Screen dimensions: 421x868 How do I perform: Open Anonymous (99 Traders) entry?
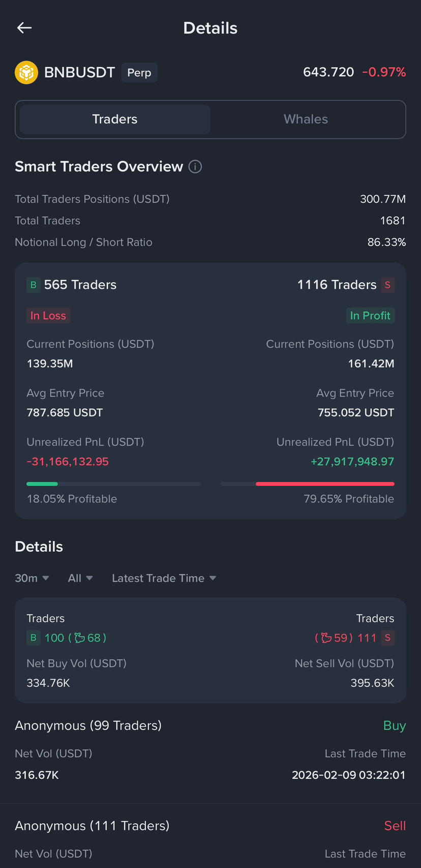pyautogui.click(x=88, y=726)
